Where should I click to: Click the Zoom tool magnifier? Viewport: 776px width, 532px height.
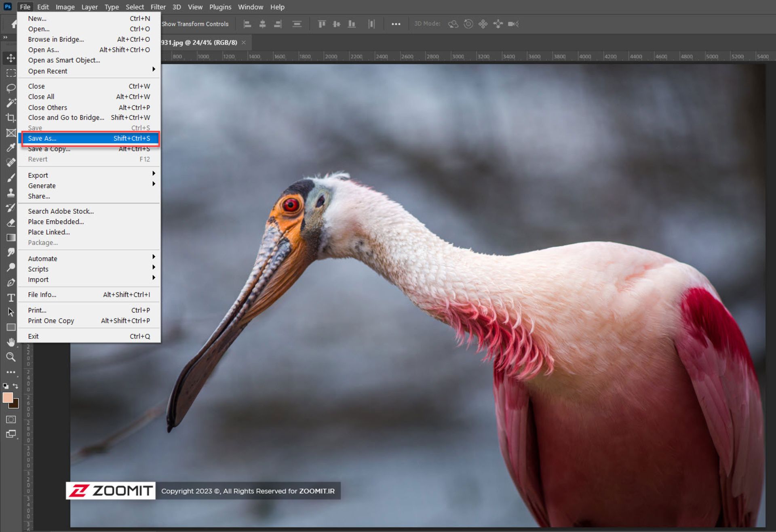11,357
